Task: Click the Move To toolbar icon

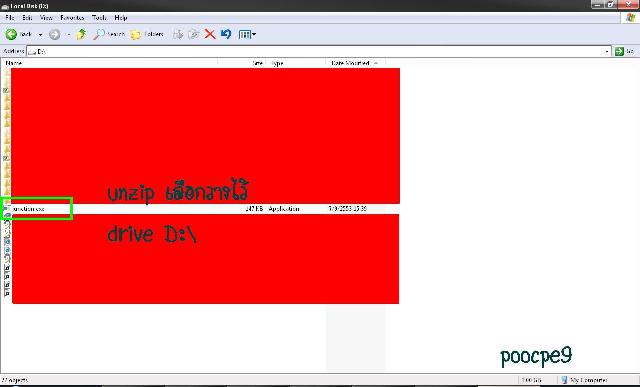Action: [178, 34]
